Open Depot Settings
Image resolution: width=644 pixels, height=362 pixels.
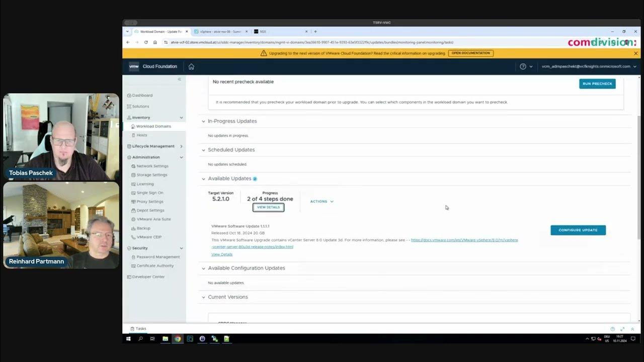click(150, 210)
